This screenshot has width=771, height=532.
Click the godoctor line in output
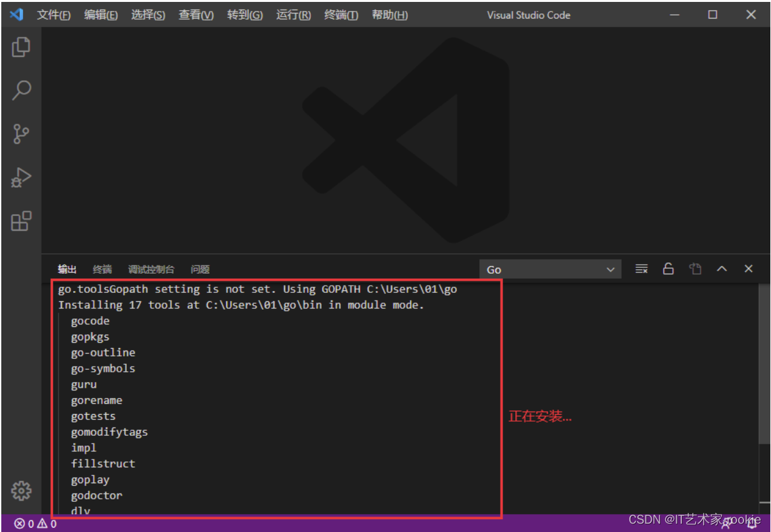pyautogui.click(x=96, y=495)
